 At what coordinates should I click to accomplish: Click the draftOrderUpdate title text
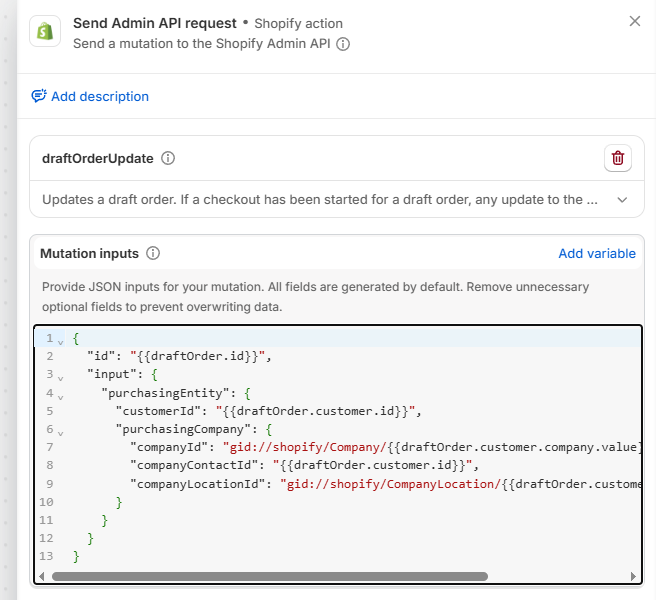pos(98,158)
